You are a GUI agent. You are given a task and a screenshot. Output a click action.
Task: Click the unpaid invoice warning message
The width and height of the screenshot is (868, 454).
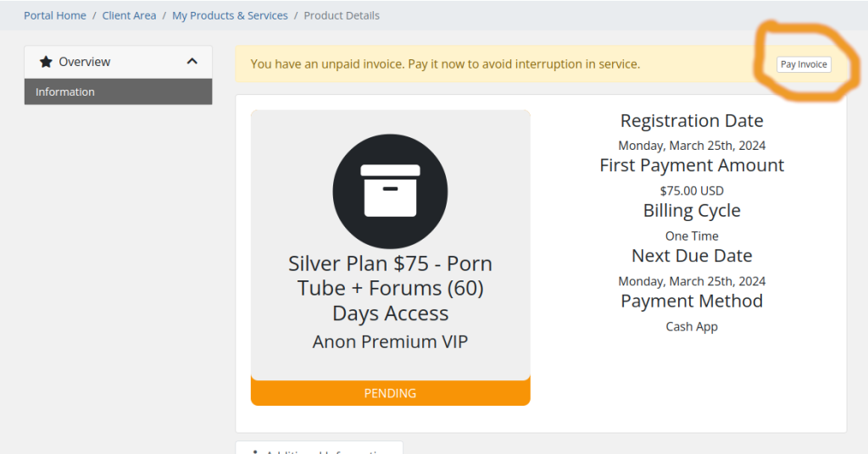[445, 64]
